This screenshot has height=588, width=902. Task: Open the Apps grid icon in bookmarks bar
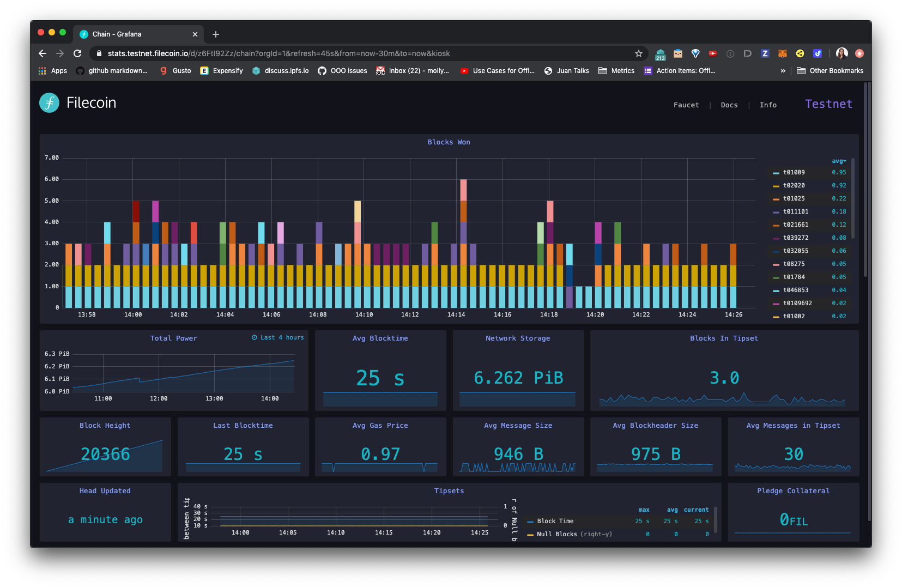click(x=42, y=70)
